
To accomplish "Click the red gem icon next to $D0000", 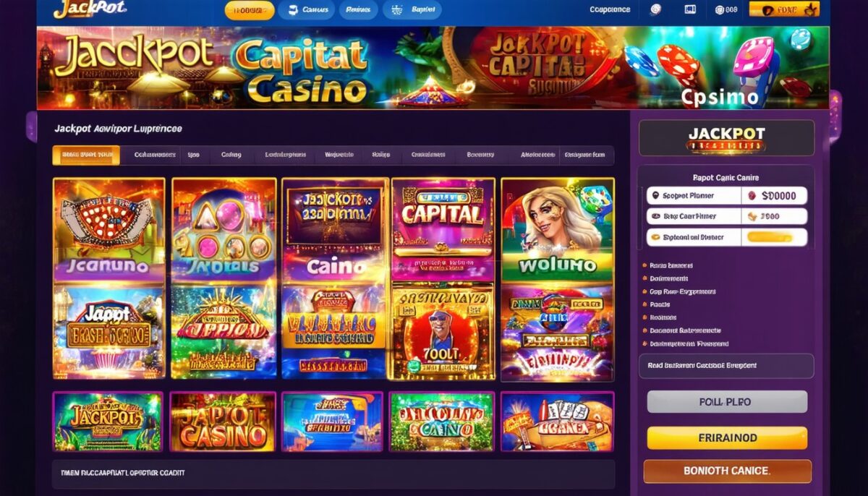I will click(752, 195).
